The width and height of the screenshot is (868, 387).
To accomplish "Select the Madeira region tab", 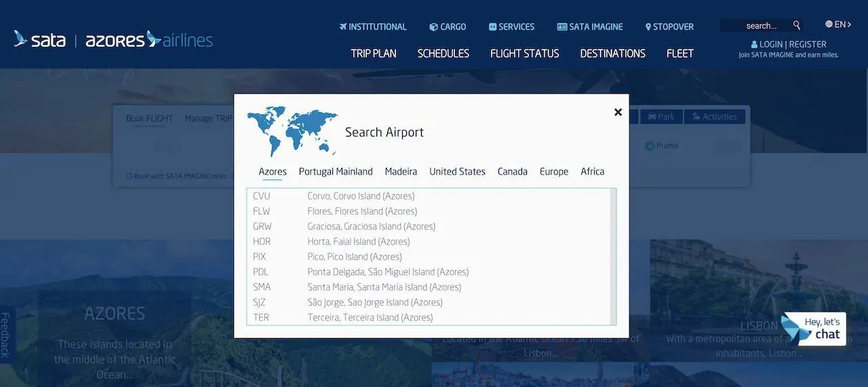I will (x=401, y=172).
